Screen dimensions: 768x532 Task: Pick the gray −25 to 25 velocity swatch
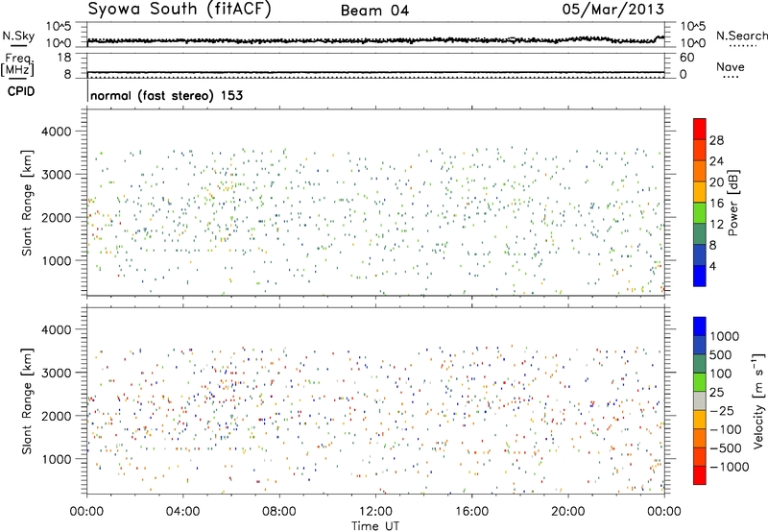coord(700,401)
